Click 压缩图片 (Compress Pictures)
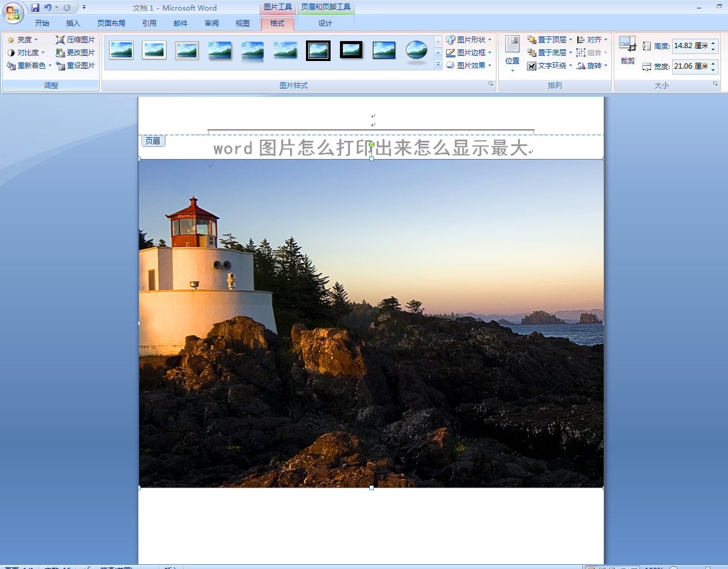The image size is (728, 569). click(x=75, y=40)
